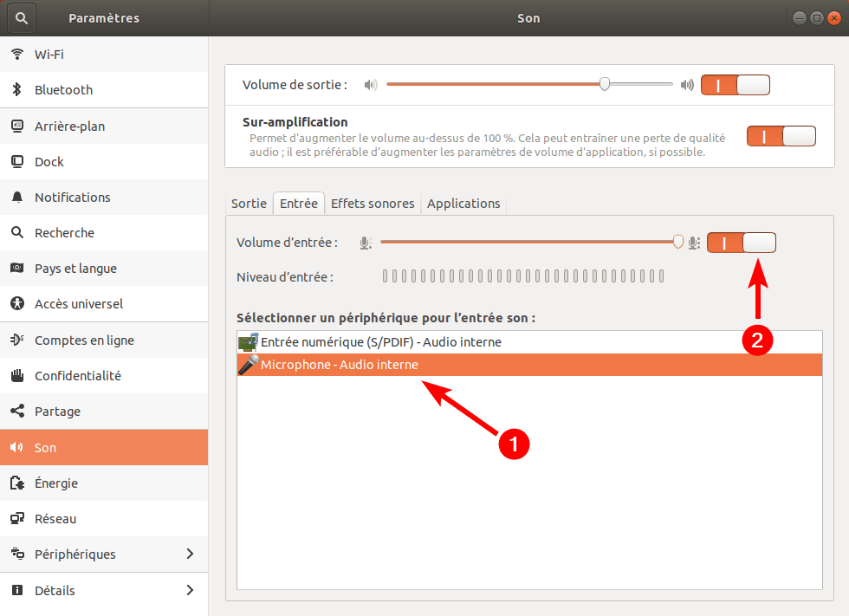Open Accès universel accessibility icon
This screenshot has height=616, width=849.
(x=17, y=304)
